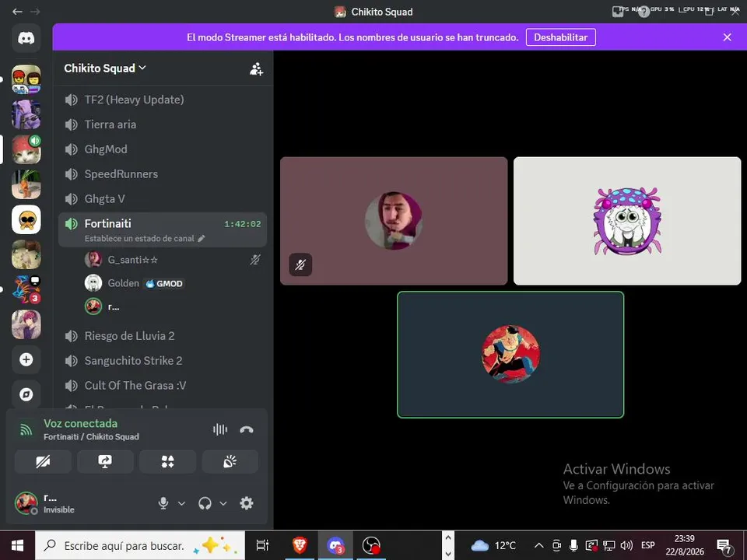Explore discoverable servers compass icon
Screen dimensions: 747x560
pos(26,394)
